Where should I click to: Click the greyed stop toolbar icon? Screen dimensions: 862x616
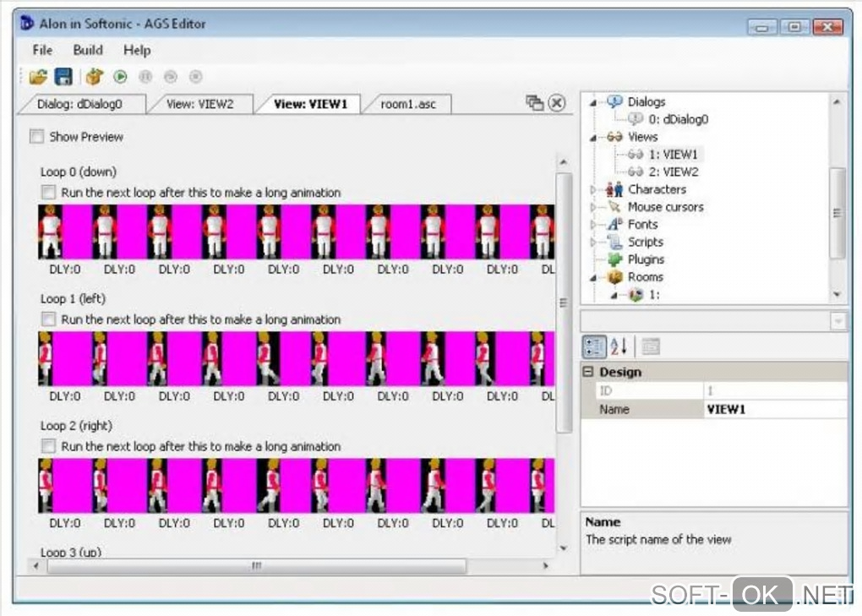[x=196, y=77]
